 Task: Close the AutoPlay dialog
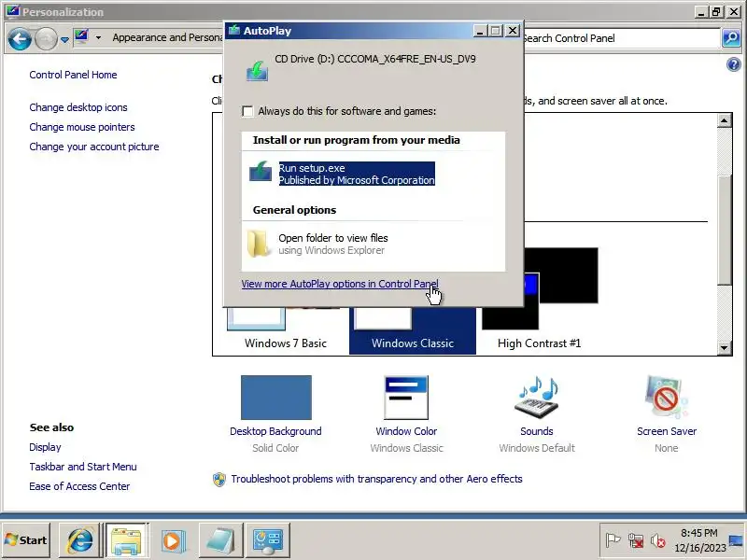(512, 31)
